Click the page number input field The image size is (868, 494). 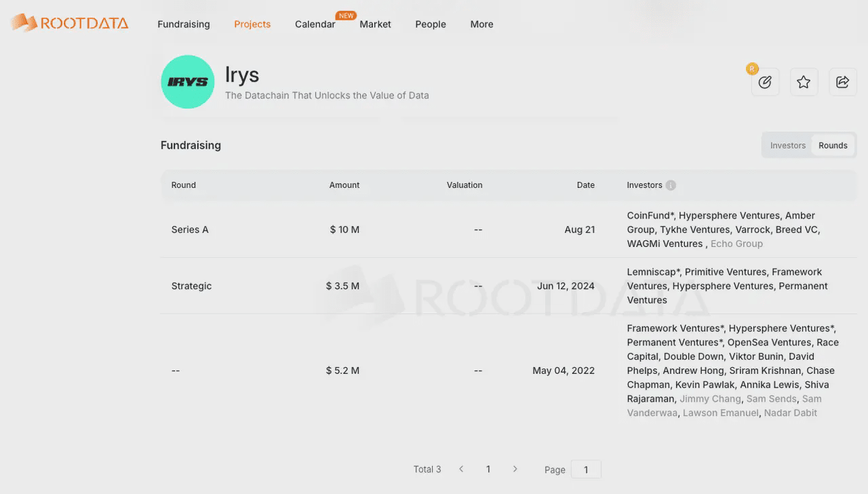[586, 470]
